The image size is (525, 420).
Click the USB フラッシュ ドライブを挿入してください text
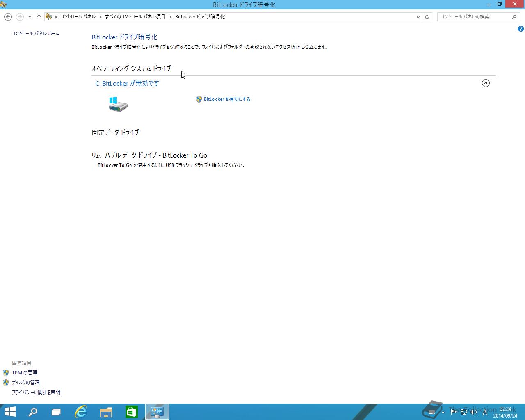tap(205, 165)
